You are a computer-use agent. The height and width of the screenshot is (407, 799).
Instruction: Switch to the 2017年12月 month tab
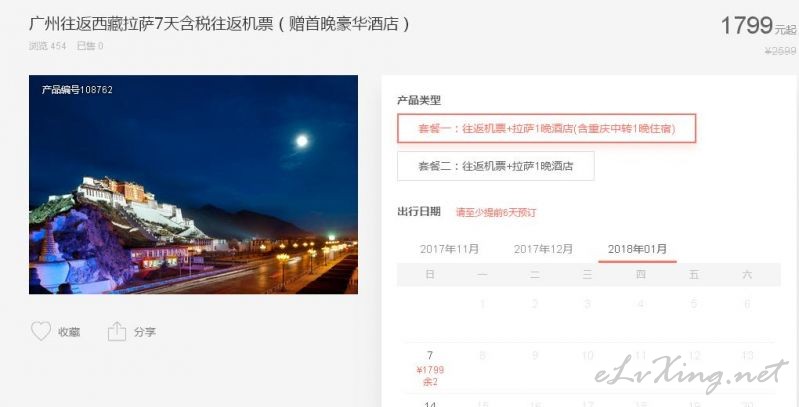pyautogui.click(x=543, y=249)
